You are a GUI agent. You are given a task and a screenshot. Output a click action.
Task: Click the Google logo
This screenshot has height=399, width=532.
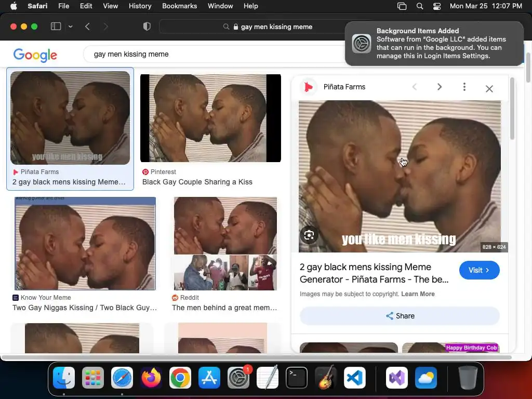tap(35, 55)
